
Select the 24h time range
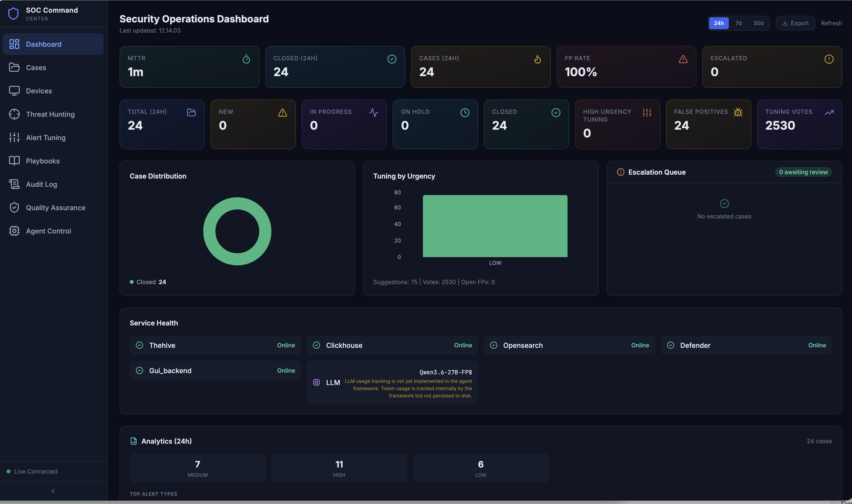tap(718, 23)
